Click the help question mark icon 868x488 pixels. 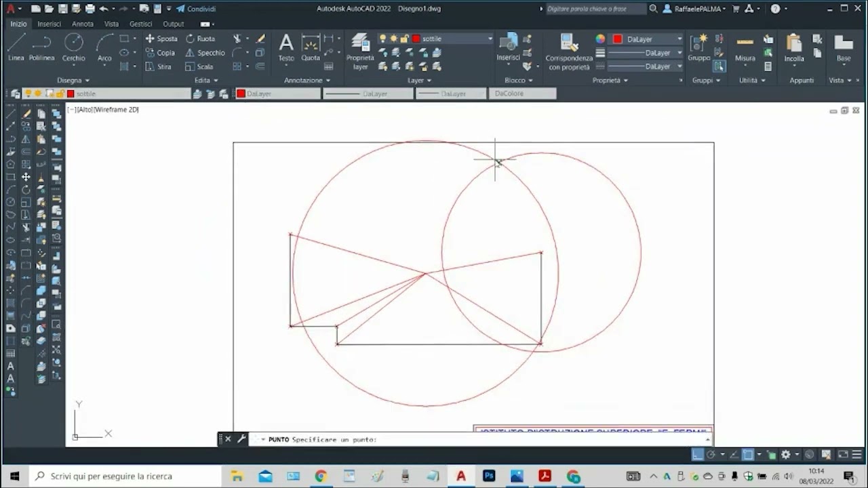[775, 9]
